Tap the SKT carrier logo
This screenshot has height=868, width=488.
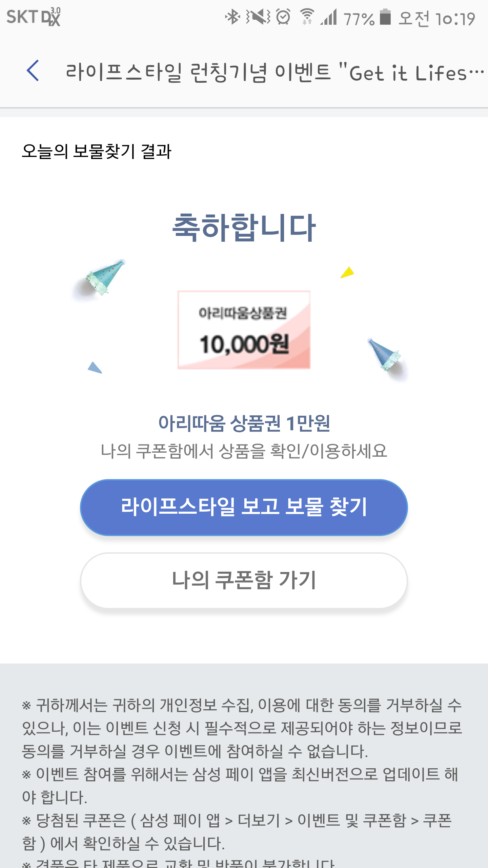(x=34, y=17)
